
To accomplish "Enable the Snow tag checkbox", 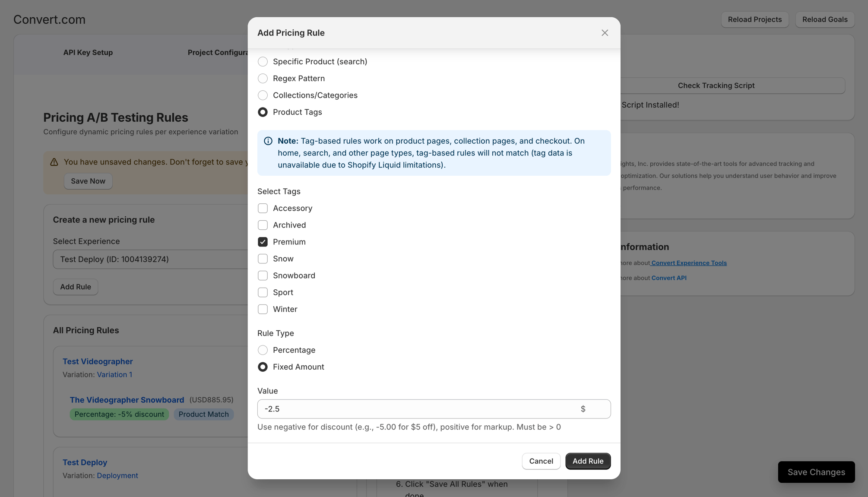I will [263, 259].
